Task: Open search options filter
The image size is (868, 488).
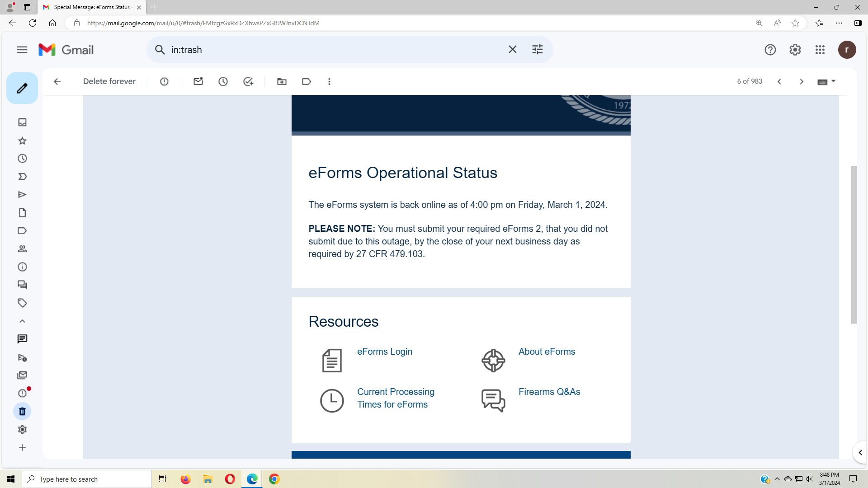Action: [537, 50]
